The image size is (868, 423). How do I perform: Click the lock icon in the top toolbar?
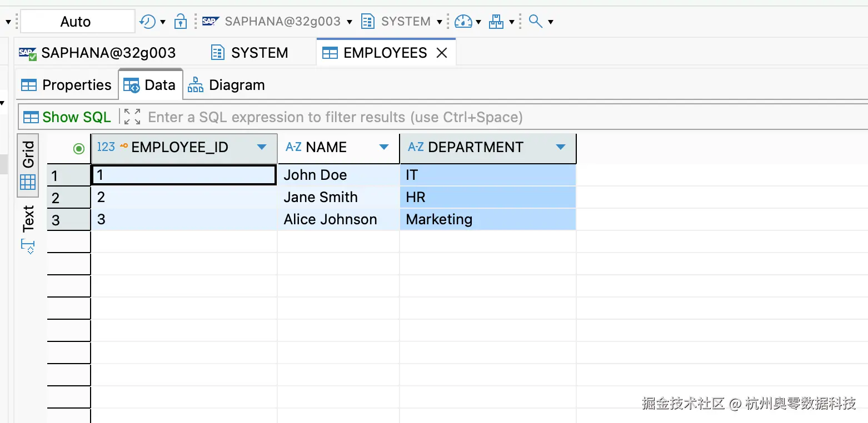point(181,22)
